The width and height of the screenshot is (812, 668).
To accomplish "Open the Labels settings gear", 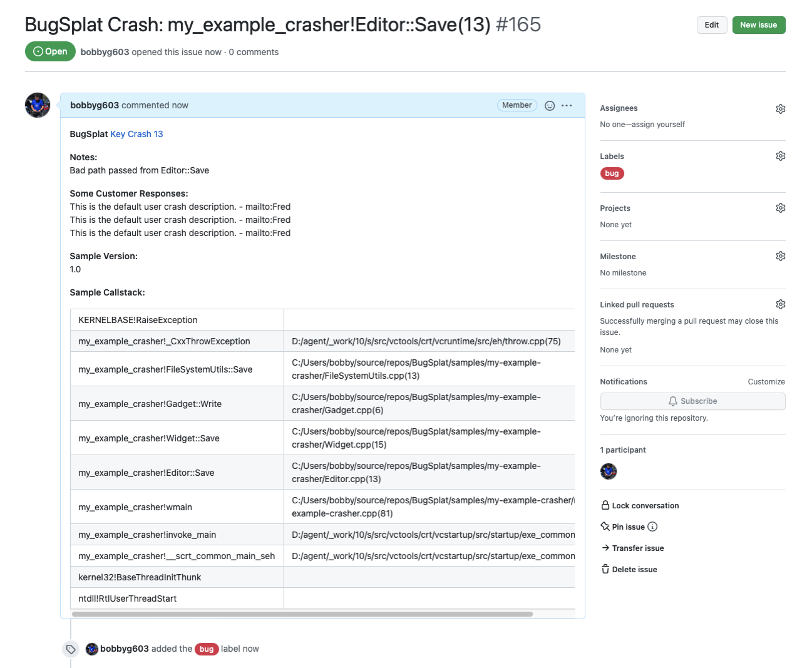I will pos(780,156).
